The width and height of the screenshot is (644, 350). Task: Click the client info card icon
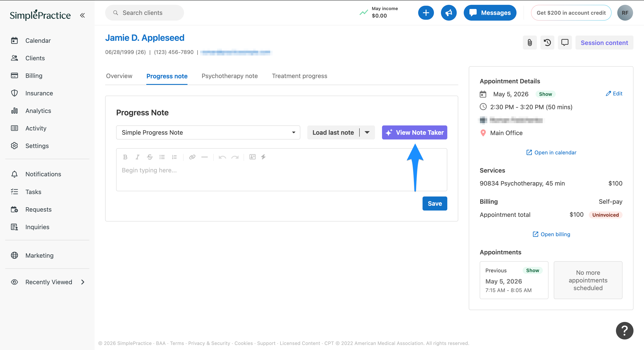click(253, 157)
